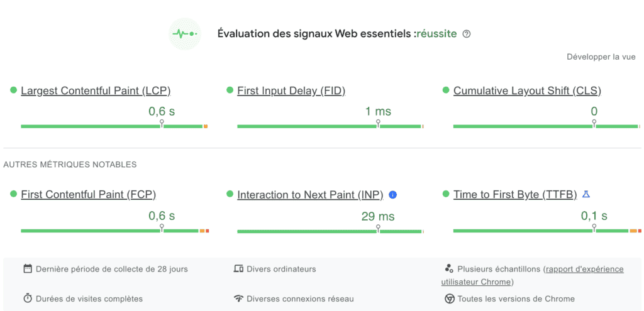Open the Time to First Byte (TTFB) link
644x311 pixels.
[516, 195]
